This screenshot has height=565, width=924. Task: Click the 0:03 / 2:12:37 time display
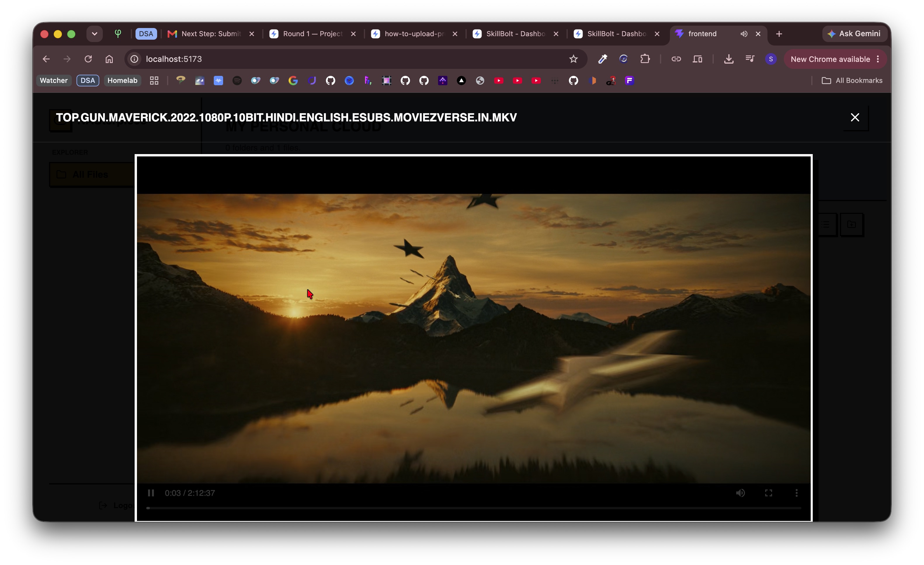pos(190,493)
